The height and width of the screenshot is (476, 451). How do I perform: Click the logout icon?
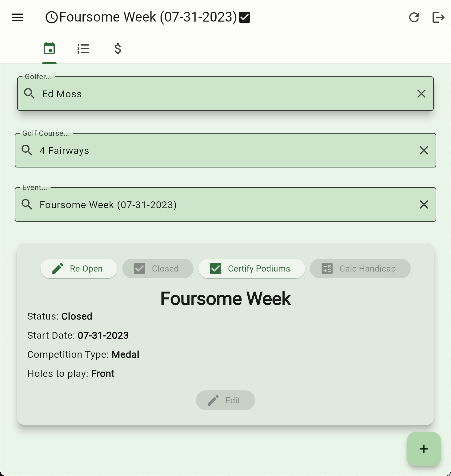[x=438, y=17]
